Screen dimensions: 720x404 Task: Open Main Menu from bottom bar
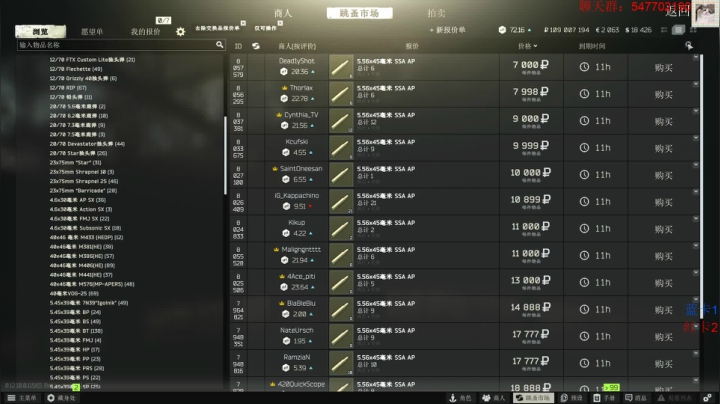(x=22, y=398)
